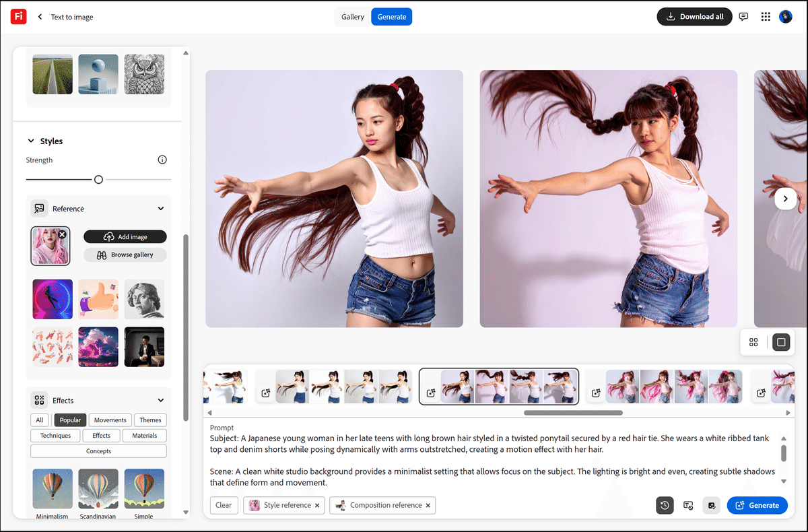808x532 pixels.
Task: Click Browse gallery button
Action: pos(125,255)
